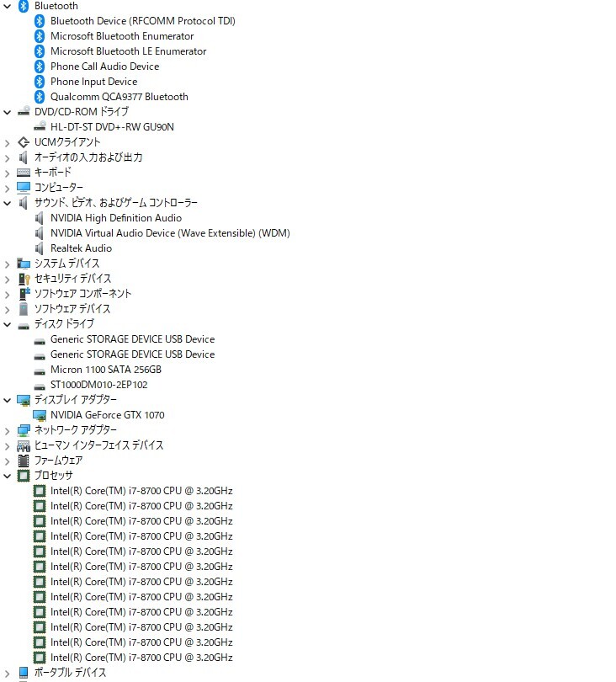616x682 pixels.
Task: Collapse the ディスク ドライブ category
Action: tap(7, 324)
